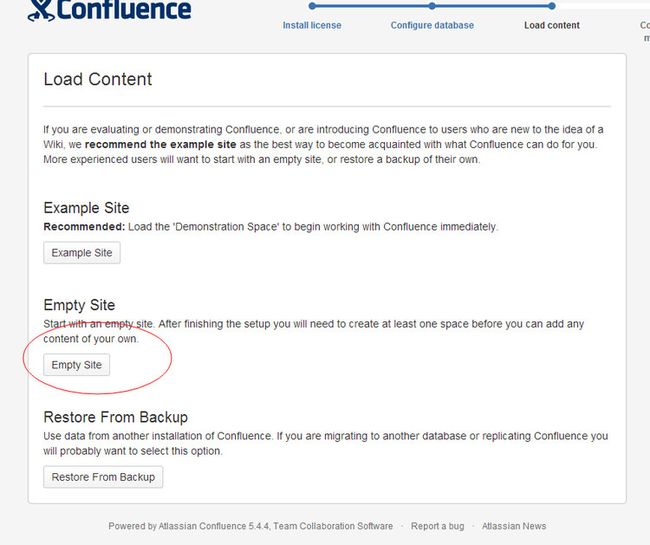Click the Install license progress dot
650x545 pixels.
pos(312,6)
